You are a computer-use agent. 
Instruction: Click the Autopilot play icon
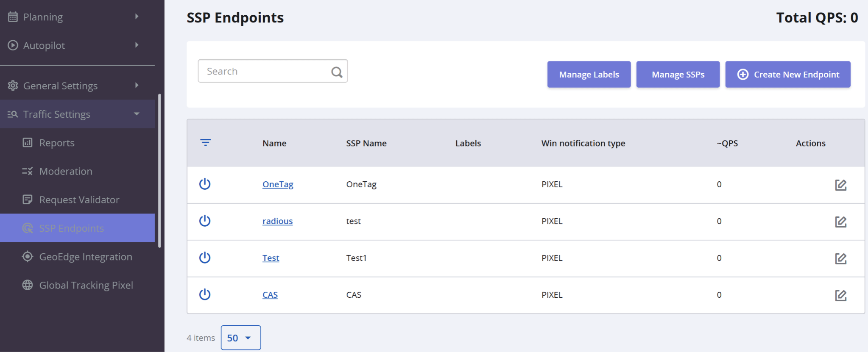pos(13,45)
